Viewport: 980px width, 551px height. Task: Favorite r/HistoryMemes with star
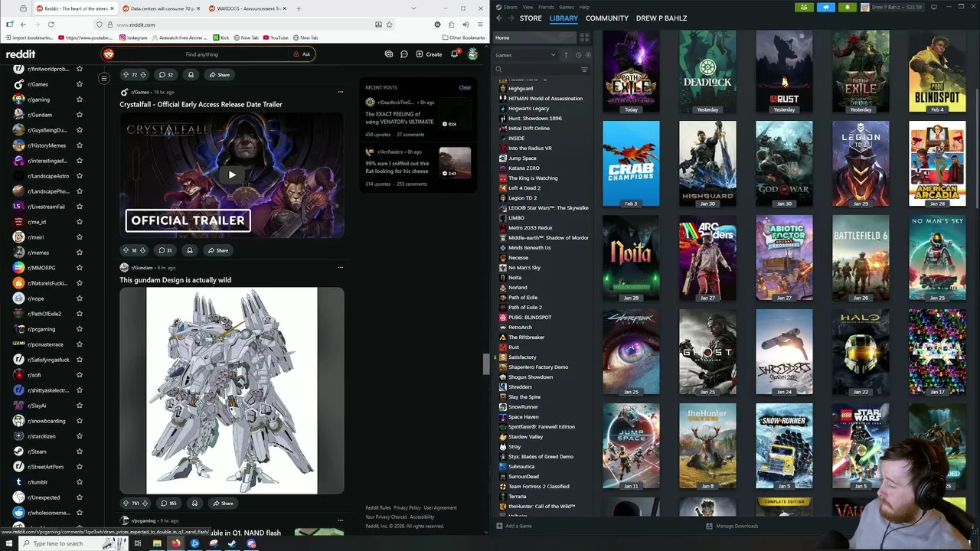pos(79,145)
